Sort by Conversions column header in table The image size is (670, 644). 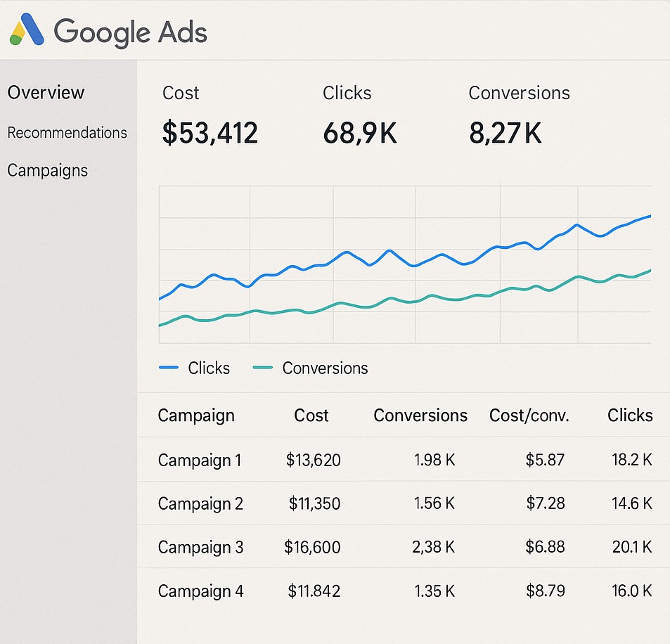click(x=420, y=416)
